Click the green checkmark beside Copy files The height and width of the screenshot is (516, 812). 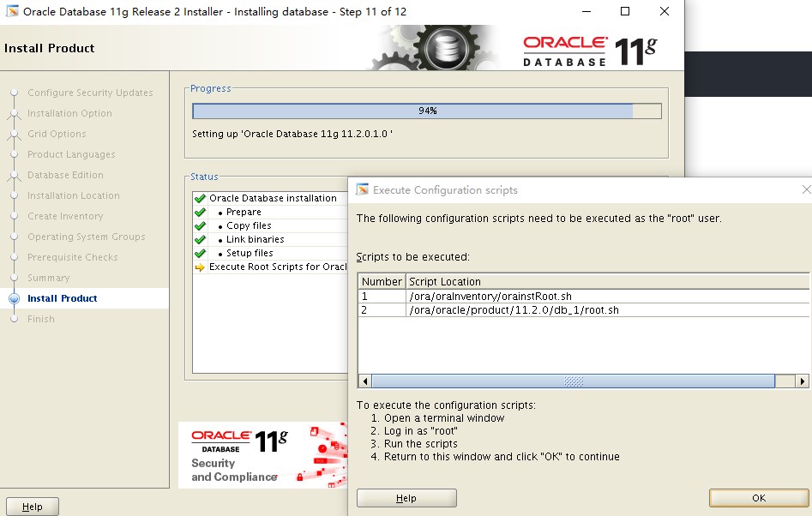point(200,225)
